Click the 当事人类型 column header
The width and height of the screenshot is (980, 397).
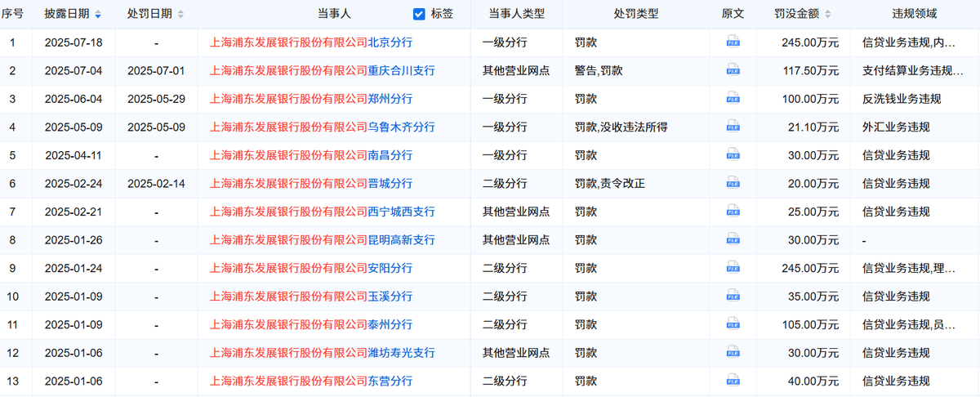point(516,14)
